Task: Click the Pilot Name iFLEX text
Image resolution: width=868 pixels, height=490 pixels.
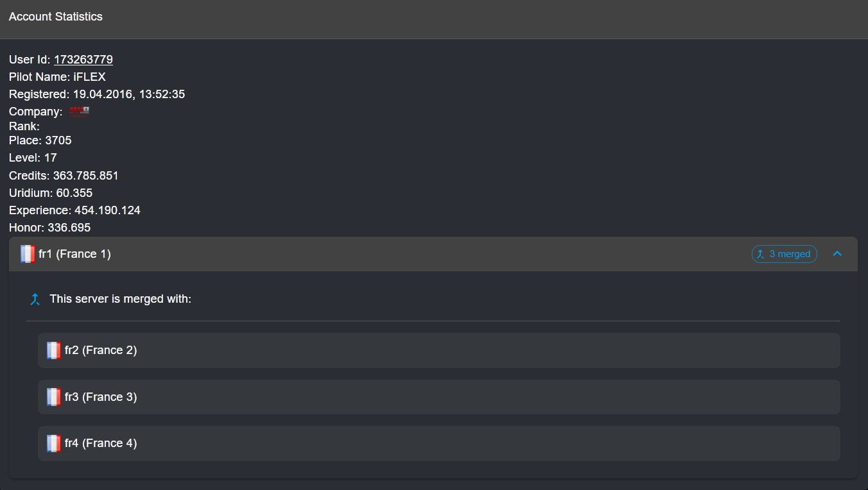Action: click(x=57, y=77)
